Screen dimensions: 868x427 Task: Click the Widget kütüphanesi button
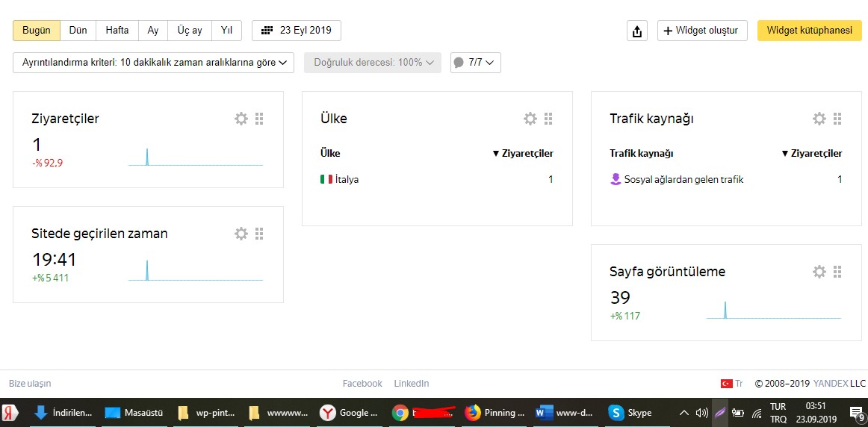809,31
